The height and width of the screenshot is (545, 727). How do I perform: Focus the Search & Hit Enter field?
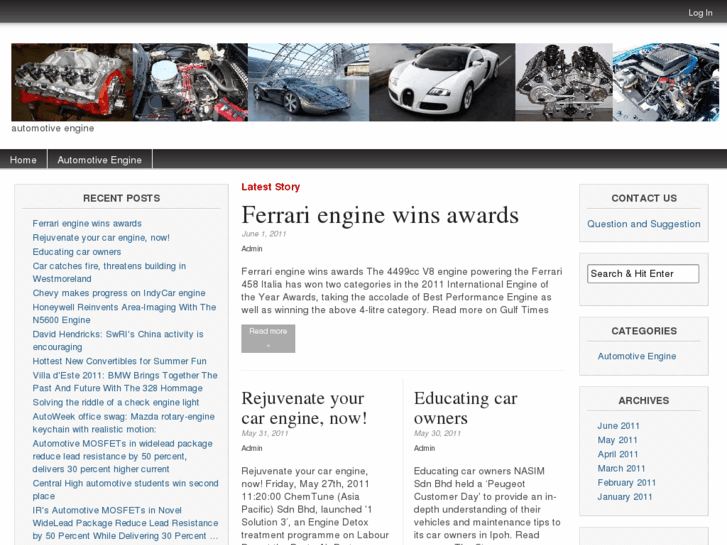643,274
